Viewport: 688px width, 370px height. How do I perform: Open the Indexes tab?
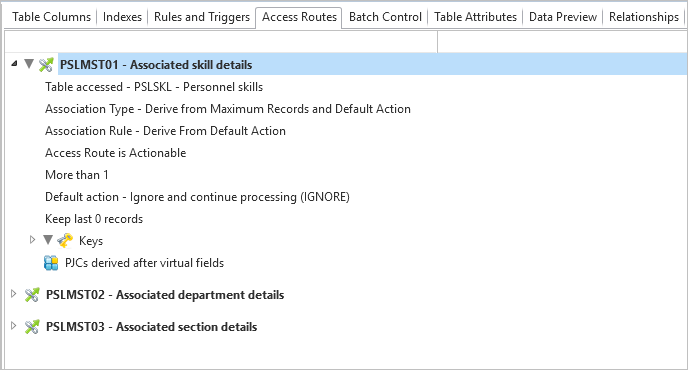pos(122,17)
